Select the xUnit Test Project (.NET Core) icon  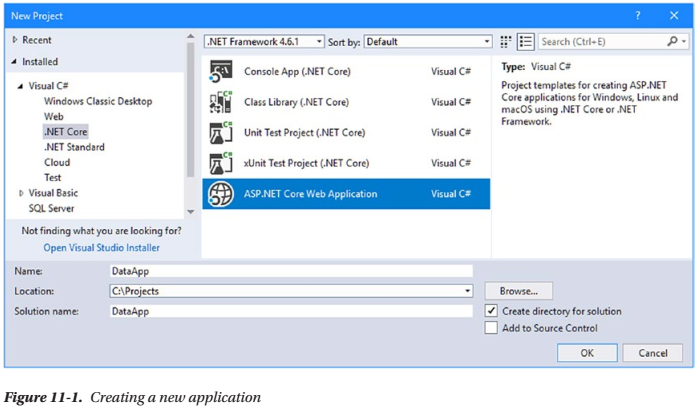point(220,163)
